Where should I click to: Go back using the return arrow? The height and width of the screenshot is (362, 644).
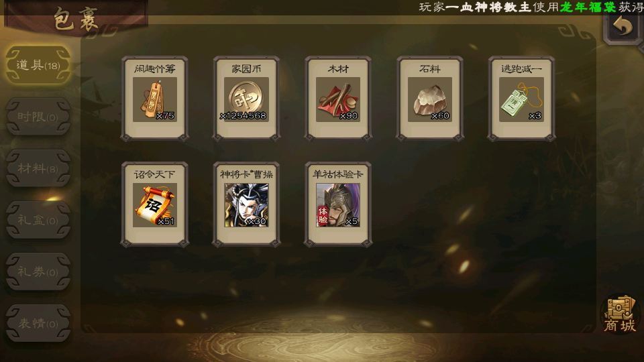[623, 27]
